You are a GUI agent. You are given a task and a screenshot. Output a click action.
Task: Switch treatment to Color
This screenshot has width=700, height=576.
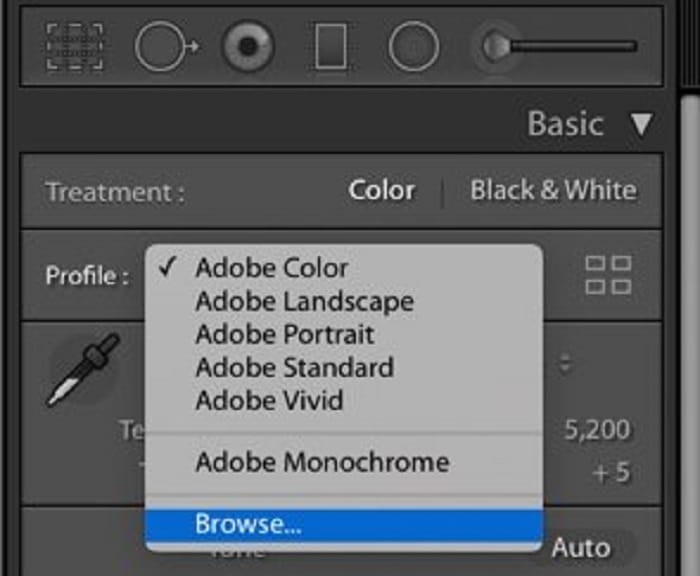coord(381,190)
